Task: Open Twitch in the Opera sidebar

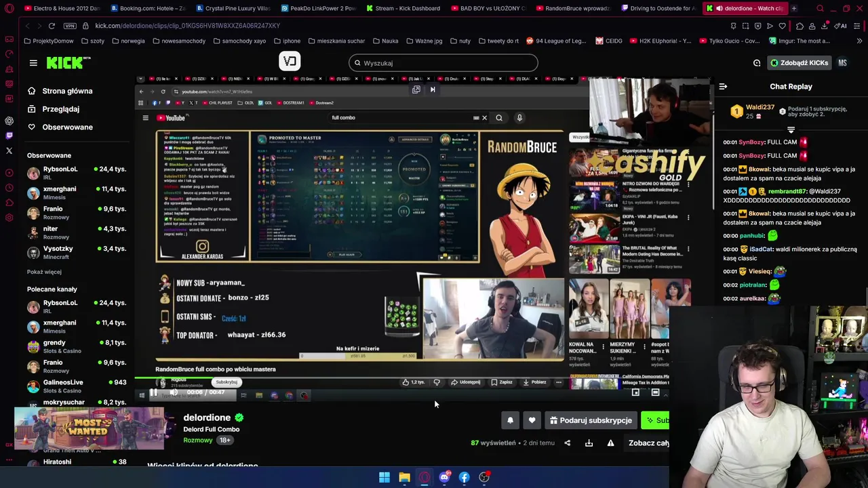Action: click(9, 136)
